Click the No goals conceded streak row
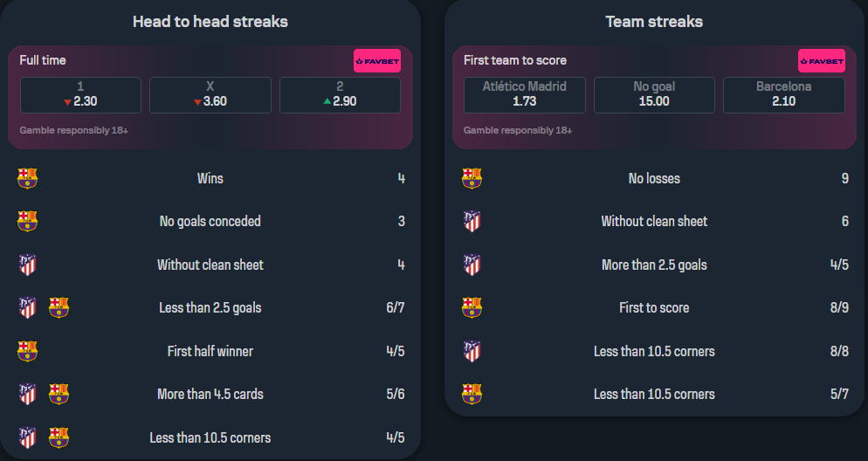The height and width of the screenshot is (461, 868). 210,222
